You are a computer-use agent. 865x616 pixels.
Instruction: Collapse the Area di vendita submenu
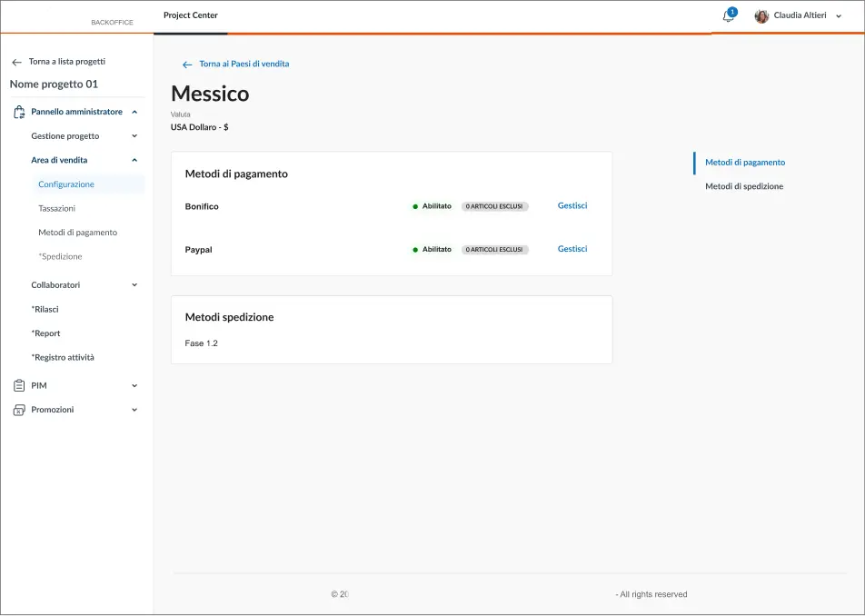(134, 161)
